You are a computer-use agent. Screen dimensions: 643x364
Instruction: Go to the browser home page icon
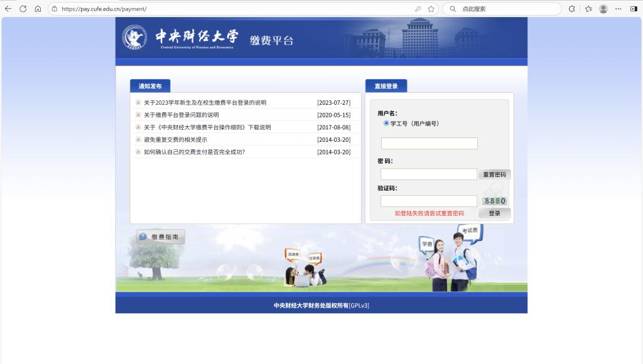pyautogui.click(x=38, y=9)
